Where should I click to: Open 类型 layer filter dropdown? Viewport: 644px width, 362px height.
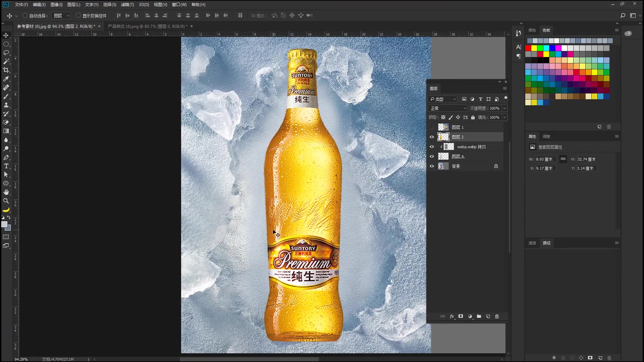pyautogui.click(x=443, y=99)
